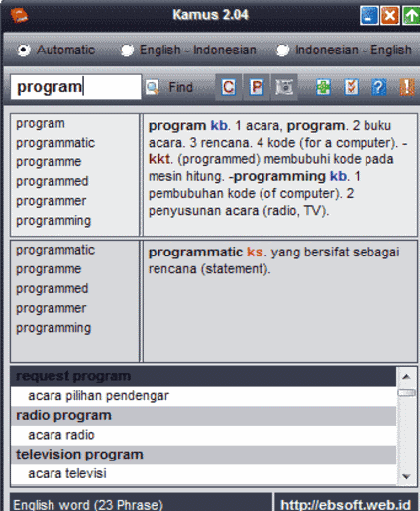Select English - Indonesian mode
Viewport: 420px width, 511px height.
188,50
